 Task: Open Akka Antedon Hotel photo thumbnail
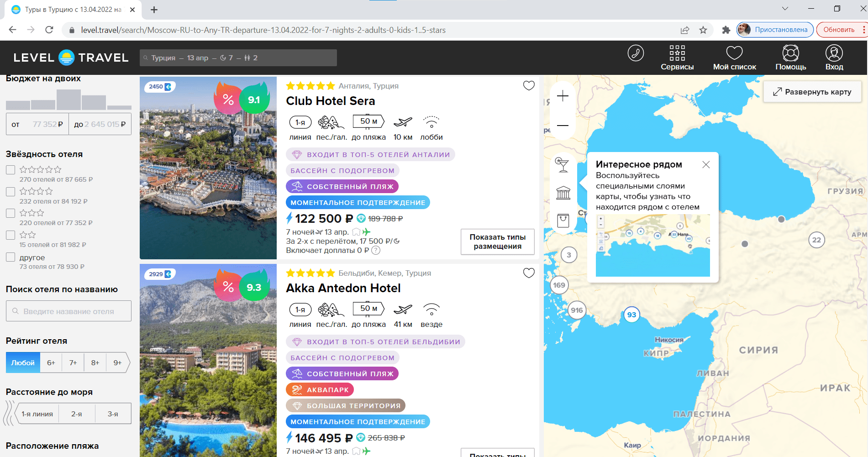[x=208, y=360]
